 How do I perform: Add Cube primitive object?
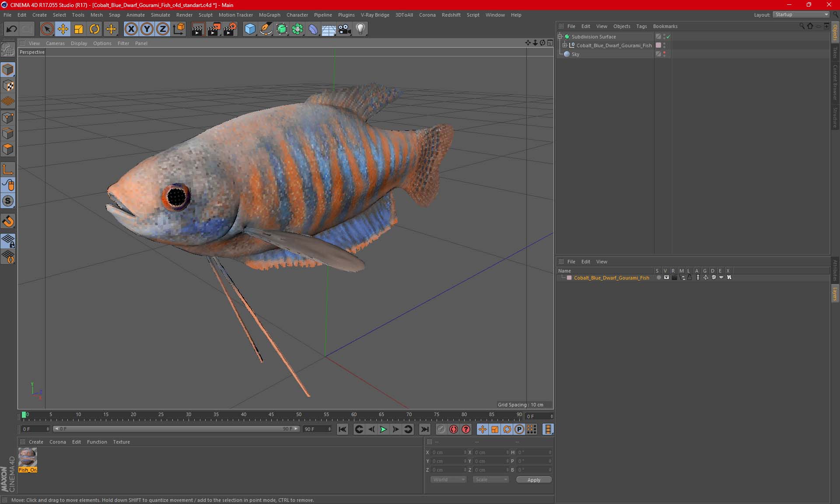(x=250, y=29)
